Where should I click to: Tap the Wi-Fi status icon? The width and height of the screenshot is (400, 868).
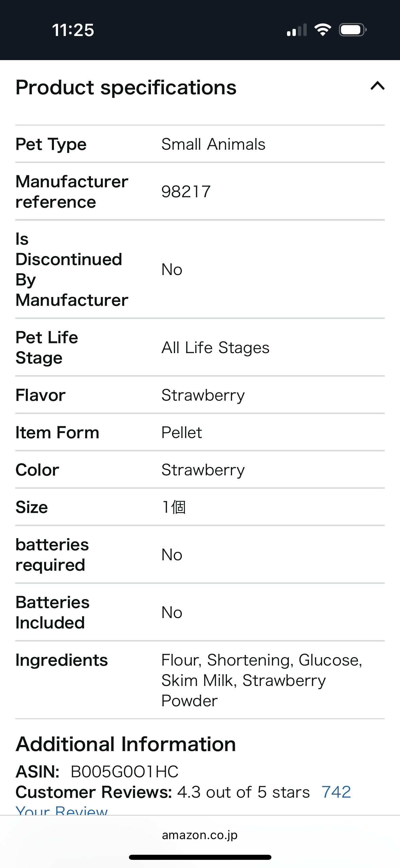point(323,30)
